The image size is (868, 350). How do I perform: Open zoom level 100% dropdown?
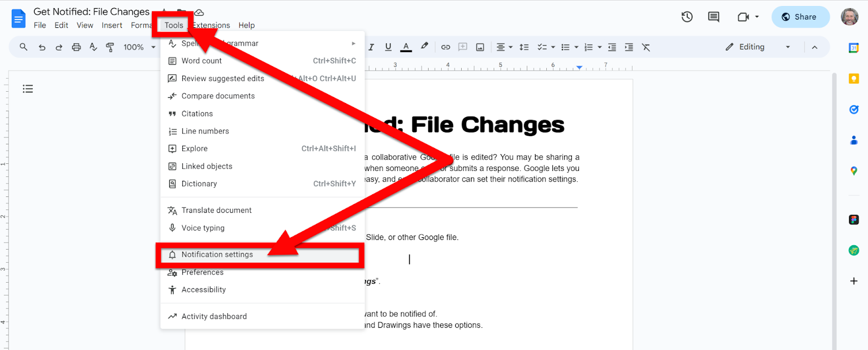(x=139, y=47)
